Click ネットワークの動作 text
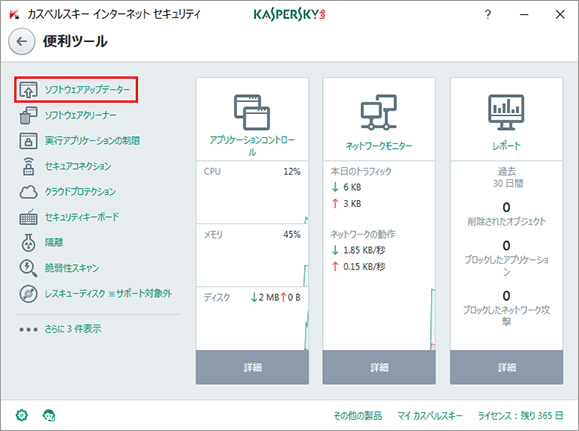 [x=363, y=235]
